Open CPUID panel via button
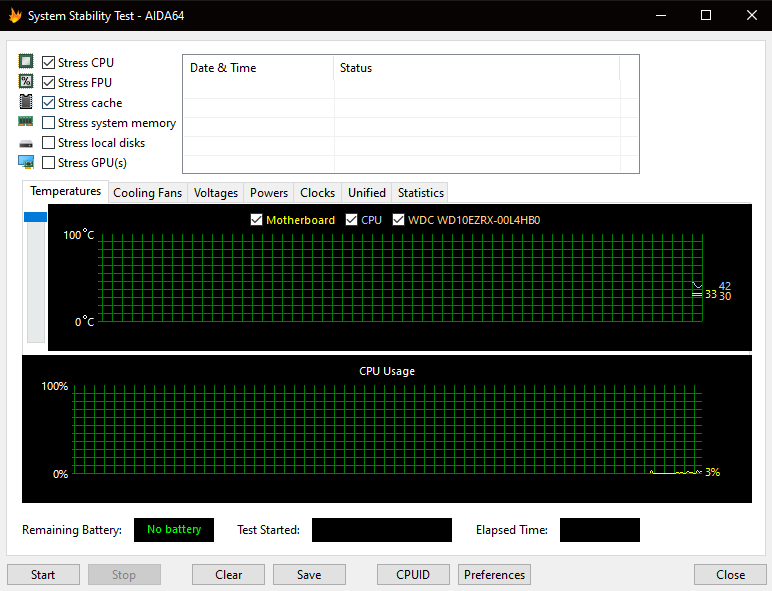 (x=413, y=575)
